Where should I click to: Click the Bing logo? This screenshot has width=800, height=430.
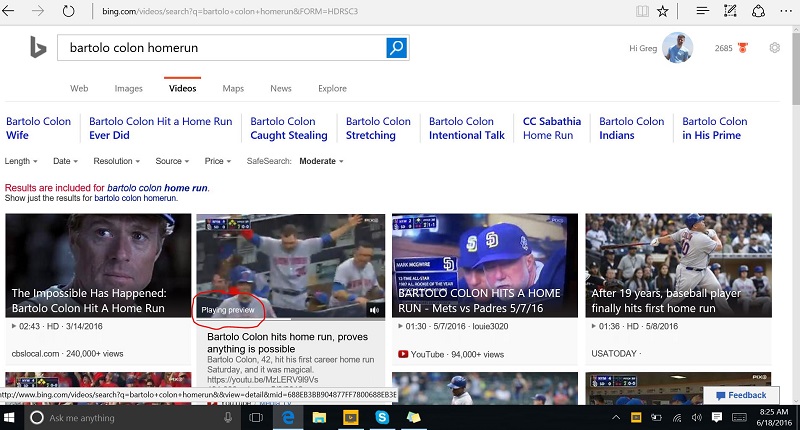click(38, 47)
